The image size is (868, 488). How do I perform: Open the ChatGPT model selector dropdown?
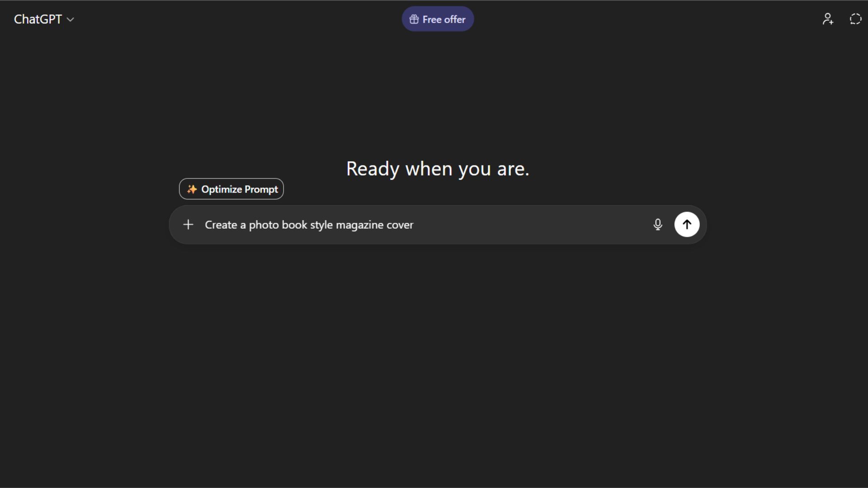coord(44,19)
